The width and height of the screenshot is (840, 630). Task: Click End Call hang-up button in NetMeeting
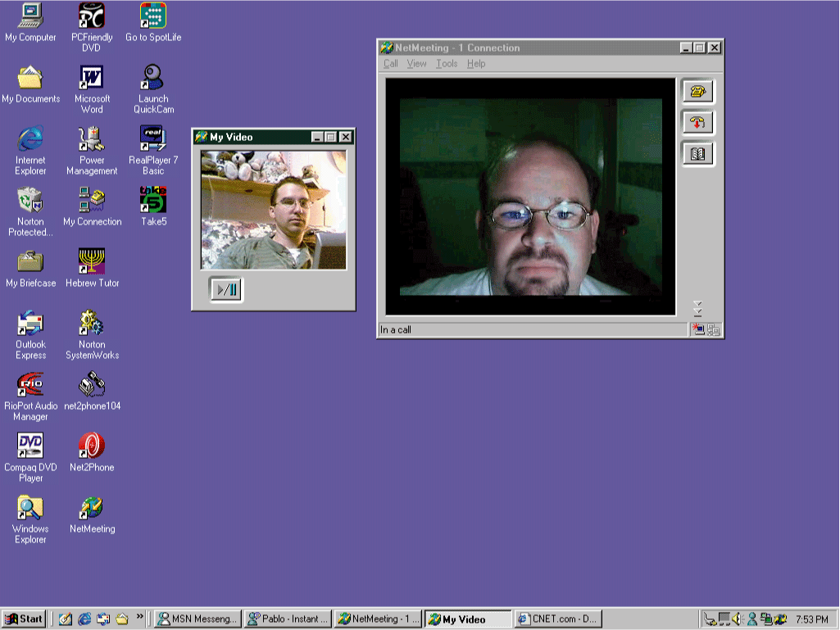coord(697,122)
